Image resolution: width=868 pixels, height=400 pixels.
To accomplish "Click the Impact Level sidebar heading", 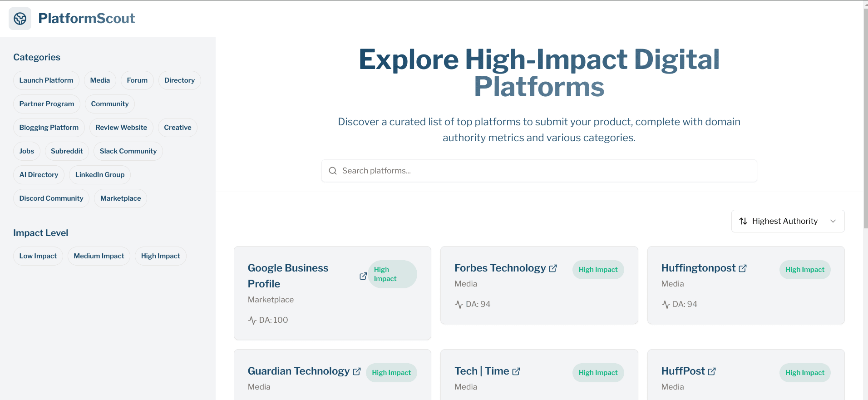I will (x=40, y=233).
